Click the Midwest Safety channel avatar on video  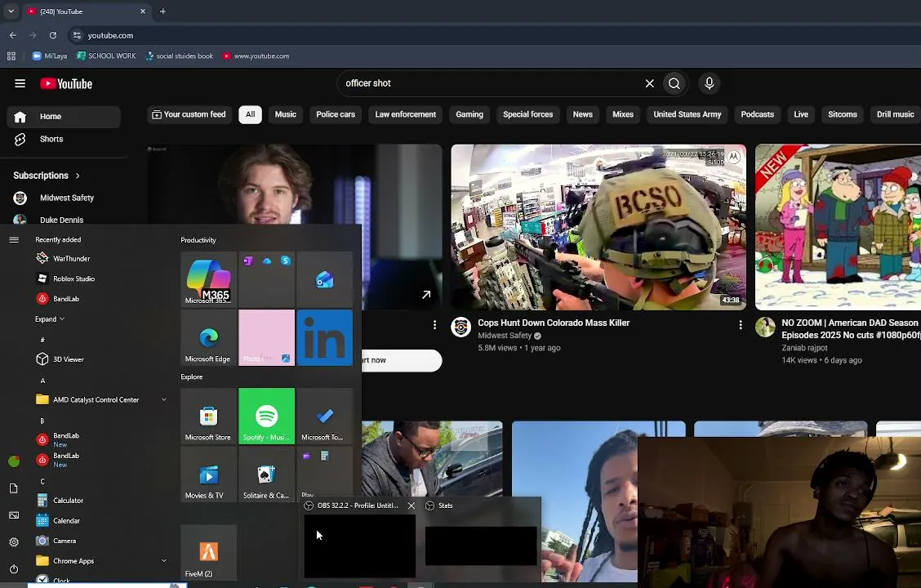tap(461, 327)
